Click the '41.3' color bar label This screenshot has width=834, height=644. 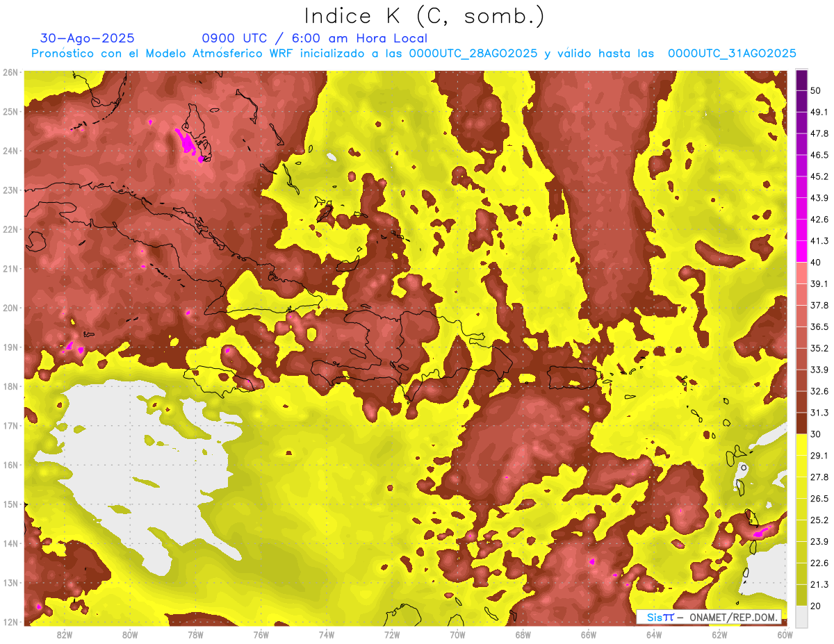click(x=819, y=241)
